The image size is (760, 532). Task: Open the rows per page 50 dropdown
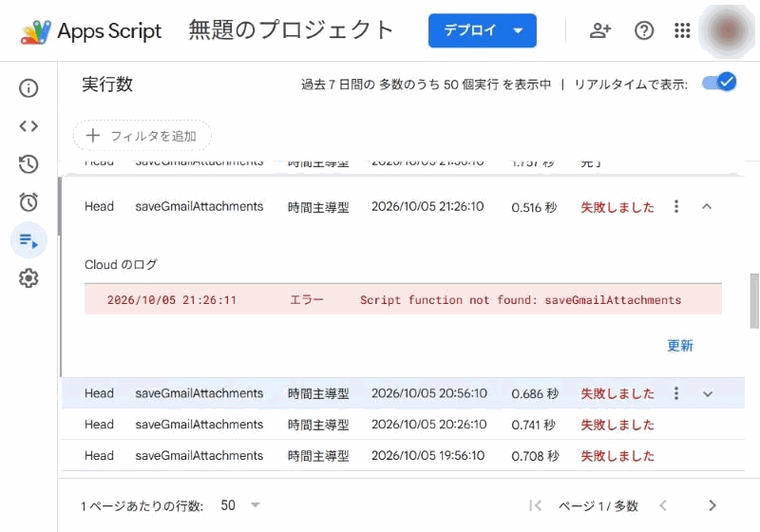pos(240,505)
